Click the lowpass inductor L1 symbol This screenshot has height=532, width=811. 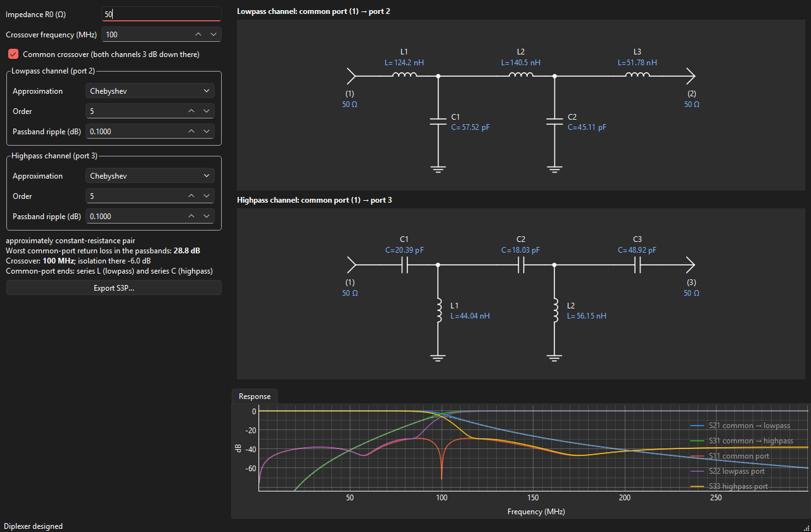(x=404, y=75)
